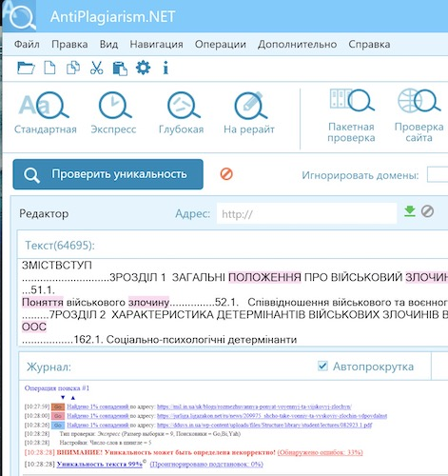Viewport: 448px width, 476px height.
Task: Start the На рерайт check
Action: (249, 112)
